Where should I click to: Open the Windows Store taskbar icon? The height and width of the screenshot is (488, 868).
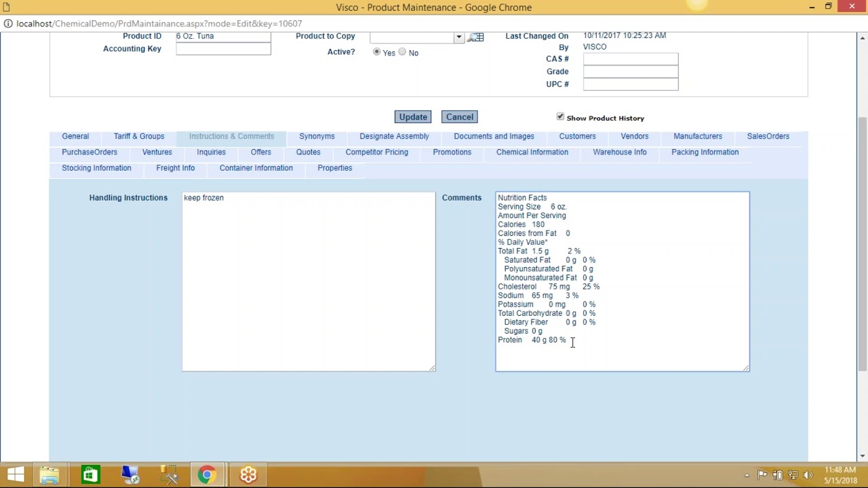point(90,475)
